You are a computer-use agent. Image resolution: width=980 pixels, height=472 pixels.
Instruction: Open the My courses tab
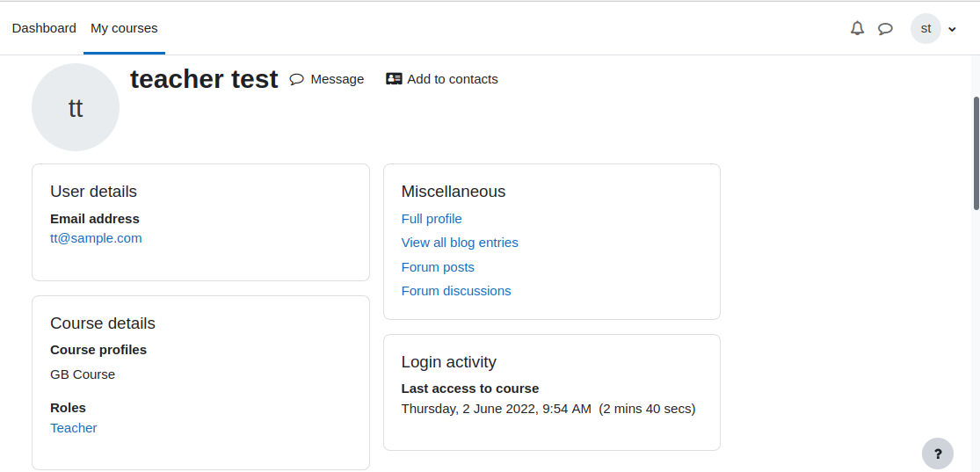[x=125, y=28]
